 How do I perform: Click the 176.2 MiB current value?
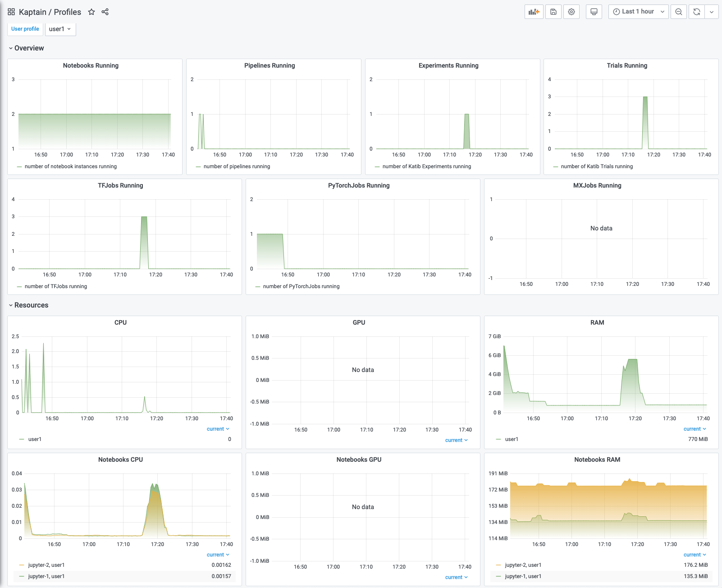696,565
